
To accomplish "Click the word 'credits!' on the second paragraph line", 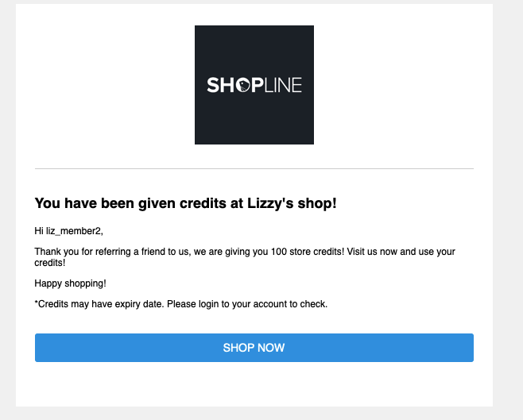I will click(50, 263).
